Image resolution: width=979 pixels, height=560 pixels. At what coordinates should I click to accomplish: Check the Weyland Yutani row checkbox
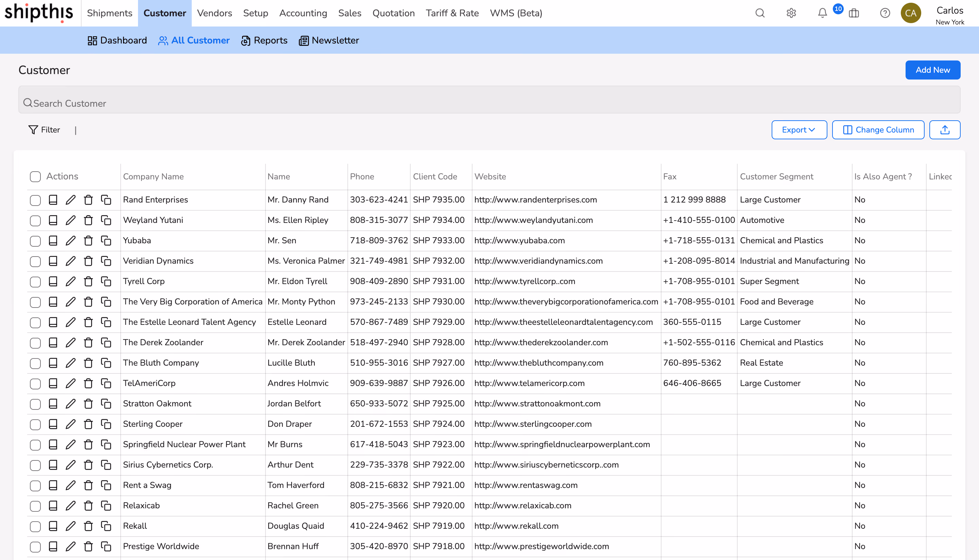tap(35, 221)
